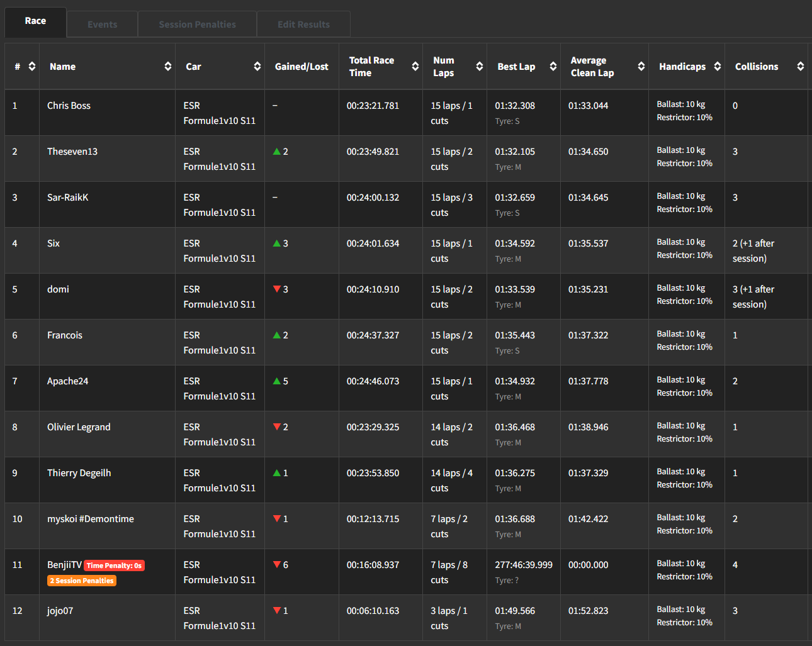Click the Num Laps sort arrows
812x646 pixels.
[480, 67]
